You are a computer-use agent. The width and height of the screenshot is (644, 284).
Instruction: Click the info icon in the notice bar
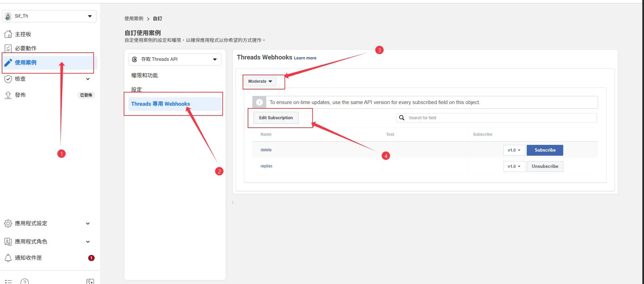[259, 102]
